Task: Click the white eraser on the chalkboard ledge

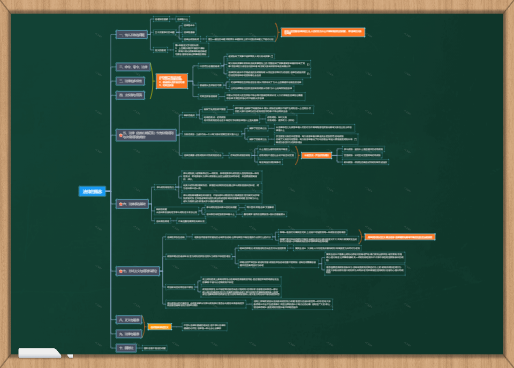Action: click(40, 353)
